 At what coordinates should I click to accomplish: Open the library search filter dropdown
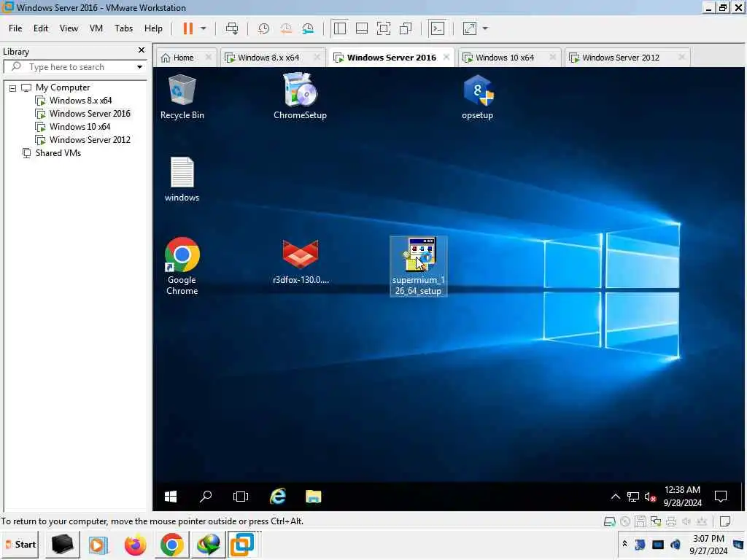(x=139, y=67)
